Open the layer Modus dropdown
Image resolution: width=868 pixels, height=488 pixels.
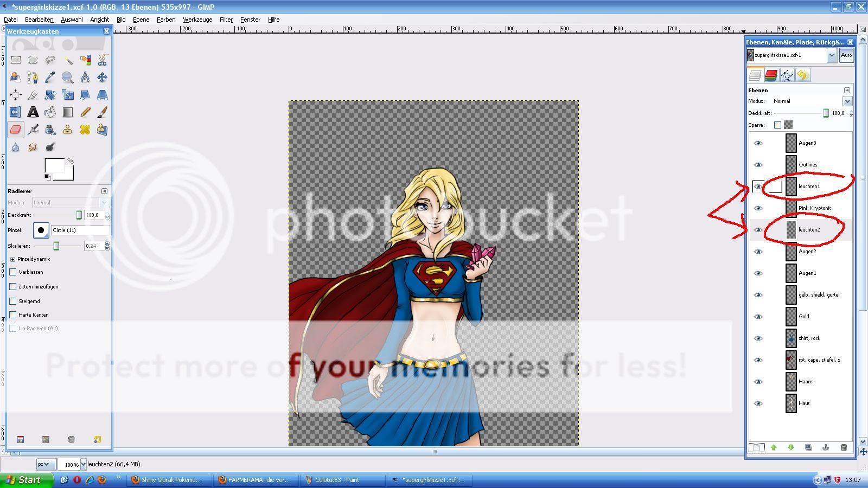847,101
